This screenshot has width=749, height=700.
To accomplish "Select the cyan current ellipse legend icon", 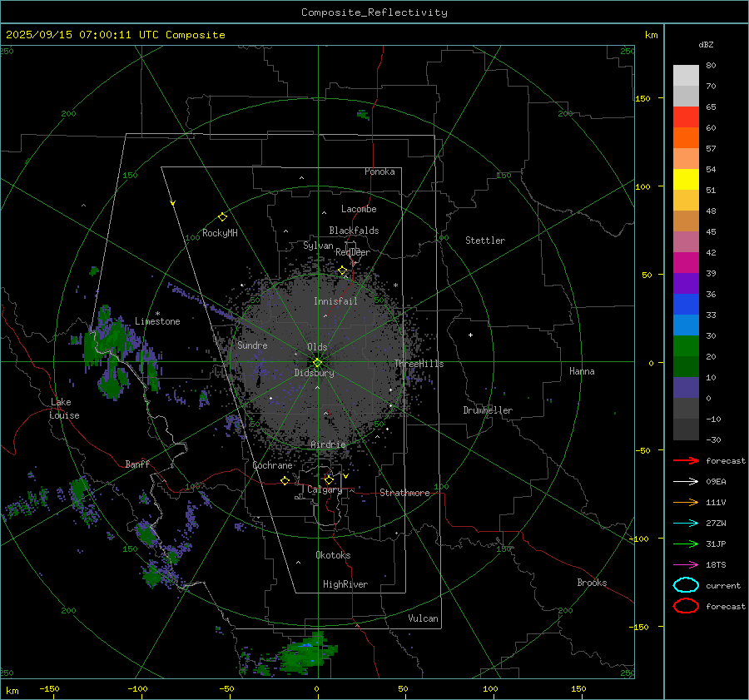I will tap(686, 585).
